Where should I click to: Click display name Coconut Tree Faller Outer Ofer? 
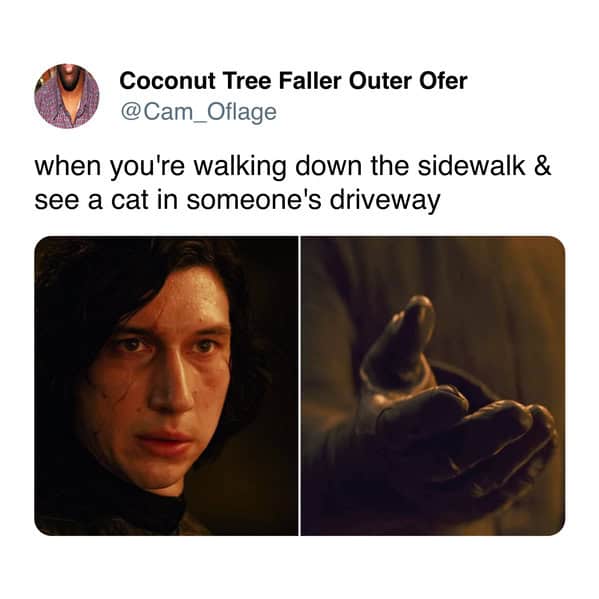293,81
